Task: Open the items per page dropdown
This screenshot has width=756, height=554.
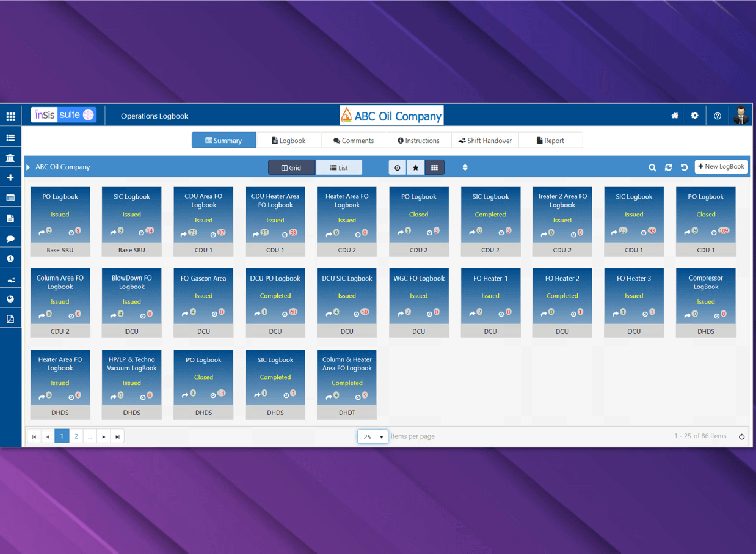Action: point(372,437)
